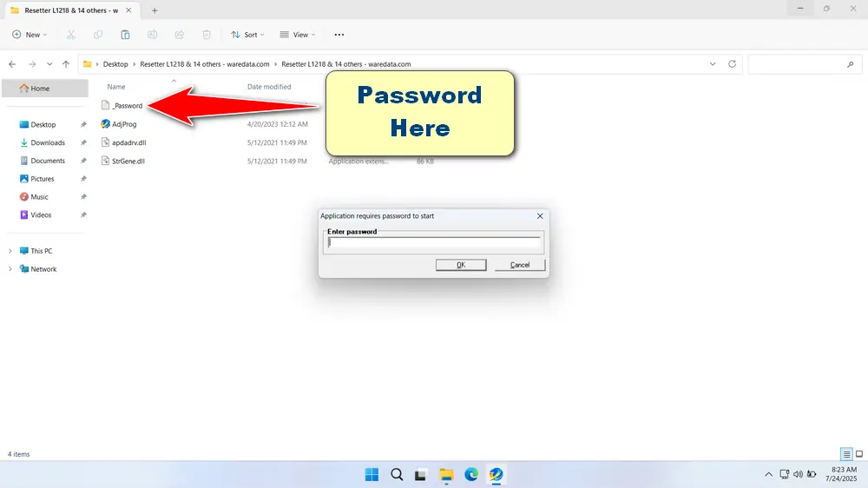The image size is (868, 488).
Task: Click the Delete trash icon
Action: (x=207, y=35)
